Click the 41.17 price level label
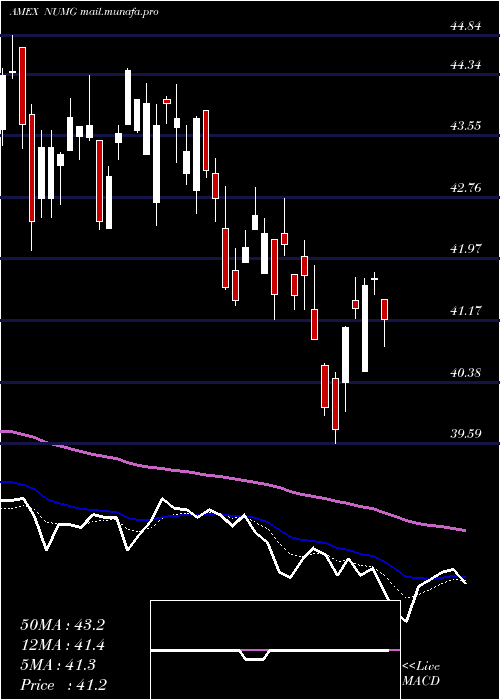Screen dimensions: 500x700 pos(466,310)
